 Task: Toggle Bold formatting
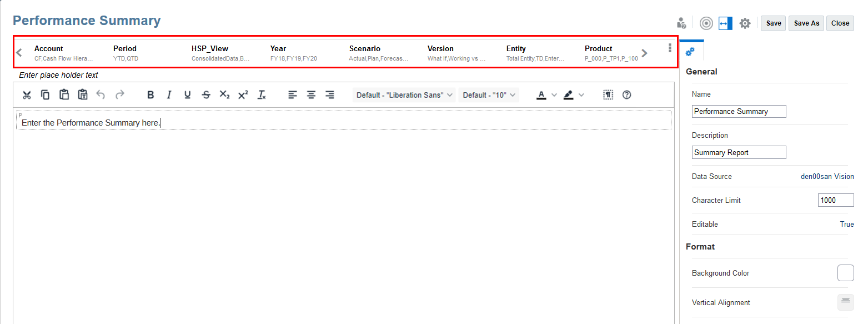[150, 95]
